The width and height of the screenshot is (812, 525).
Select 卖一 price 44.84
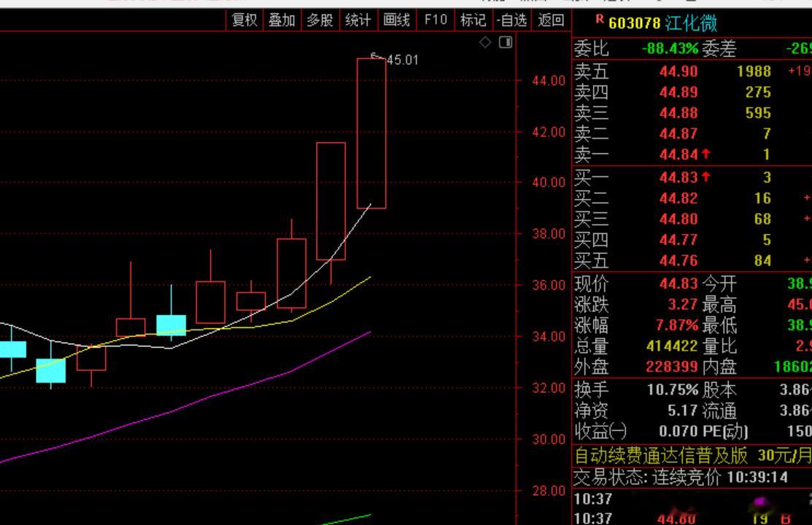[x=678, y=155]
